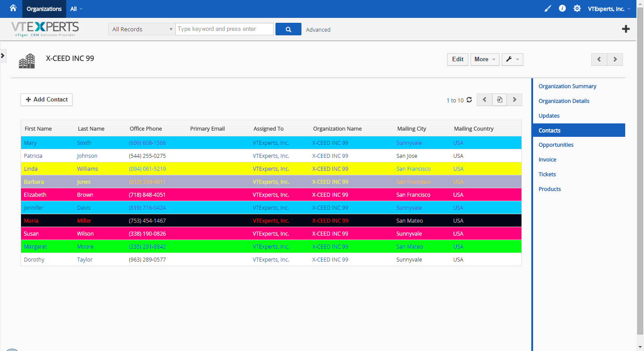Open contact Barbara
Image resolution: width=644 pixels, height=351 pixels.
coord(34,182)
